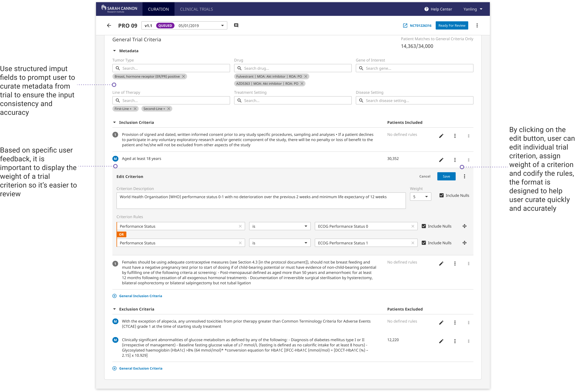
Task: Open kebab menu for alopecia toxicities criterion
Action: 455,322
